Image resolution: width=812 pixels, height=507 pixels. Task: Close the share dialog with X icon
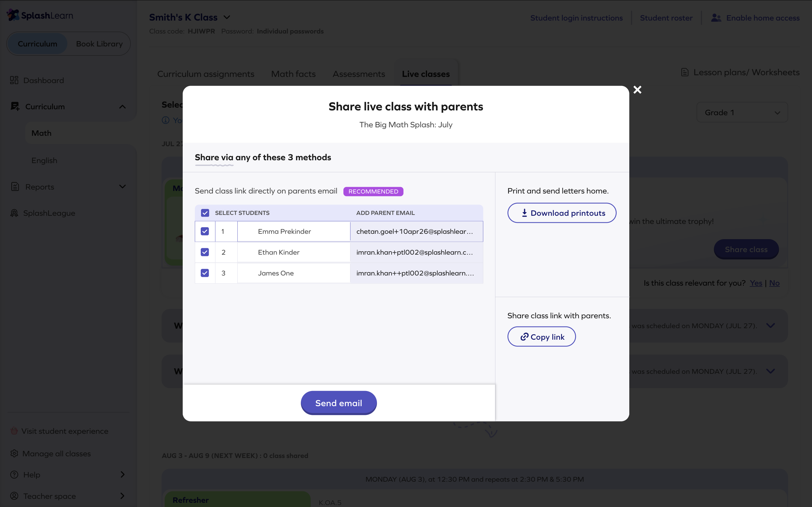[637, 90]
